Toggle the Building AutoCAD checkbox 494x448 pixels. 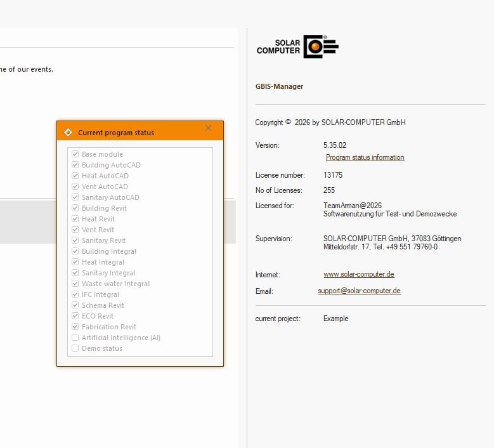click(x=75, y=164)
